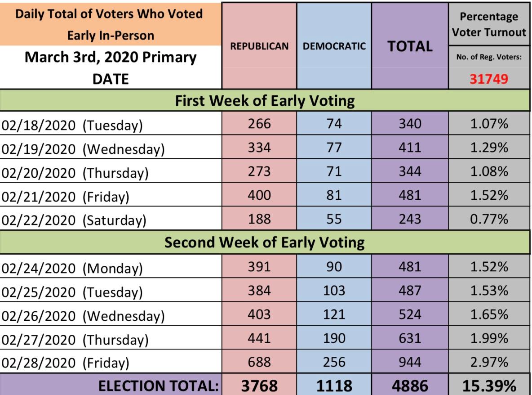Click the total cell for 02/21/2020 (Friday)

pos(410,195)
